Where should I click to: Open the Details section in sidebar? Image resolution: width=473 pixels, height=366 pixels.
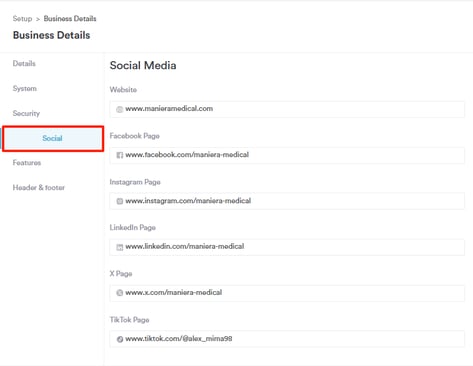(x=24, y=63)
